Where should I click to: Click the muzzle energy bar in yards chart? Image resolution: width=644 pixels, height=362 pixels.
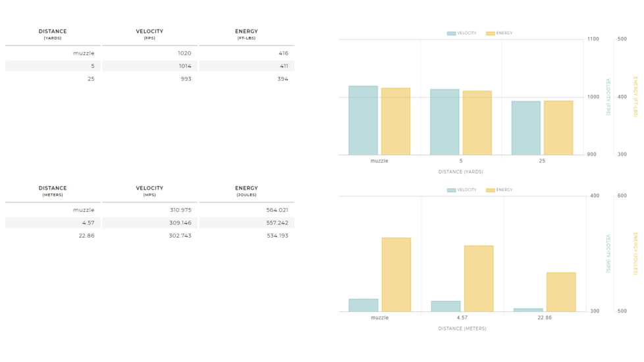395,122
